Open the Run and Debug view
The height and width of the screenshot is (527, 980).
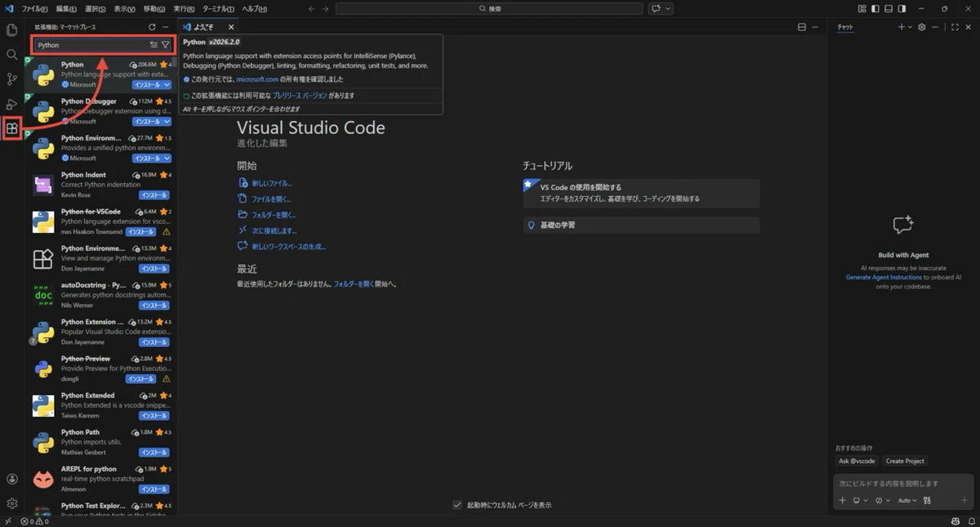point(11,104)
